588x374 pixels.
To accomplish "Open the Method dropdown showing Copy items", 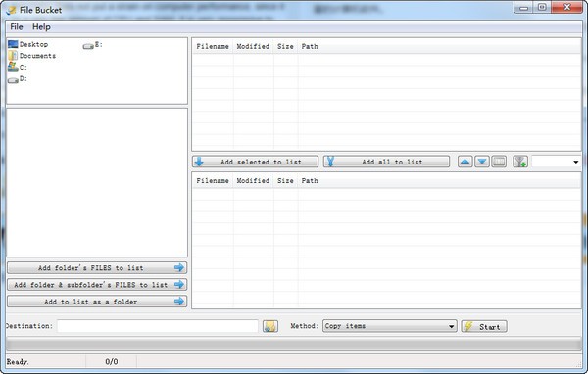I will [x=390, y=326].
